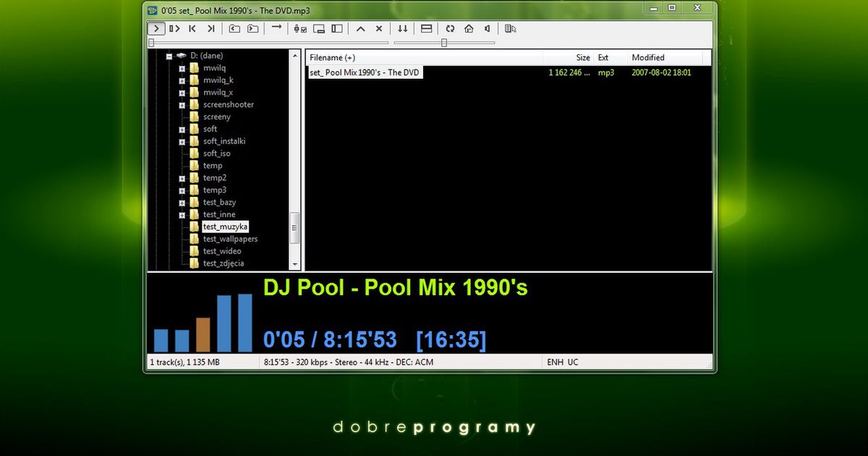Open the next folder toolbar icon
This screenshot has width=868, height=456.
[x=252, y=28]
